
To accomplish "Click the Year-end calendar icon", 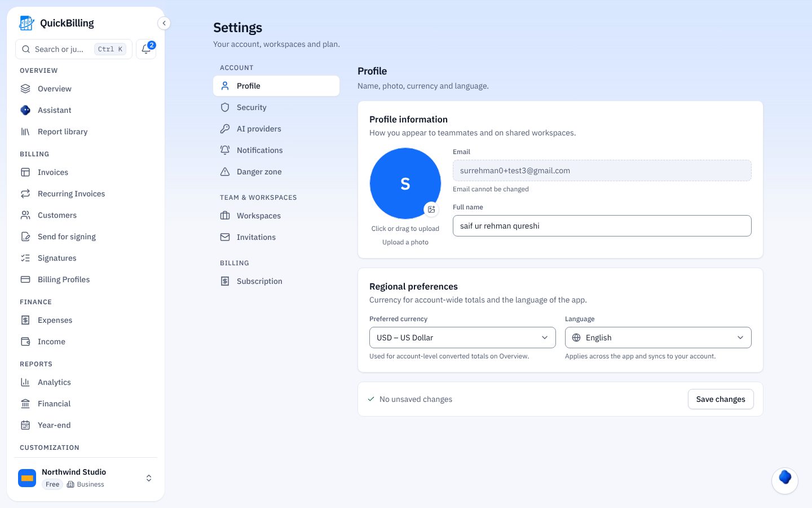I will 25,425.
